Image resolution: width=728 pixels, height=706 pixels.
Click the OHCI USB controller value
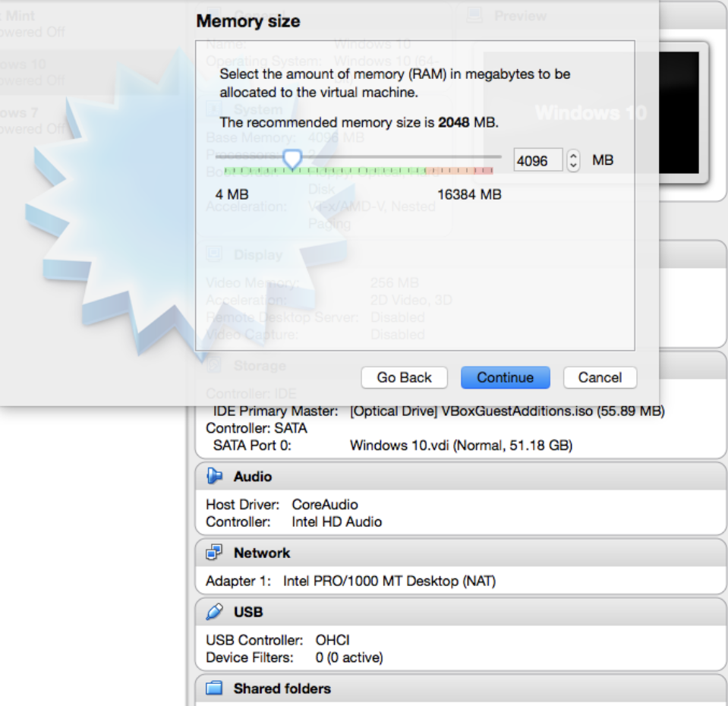332,641
